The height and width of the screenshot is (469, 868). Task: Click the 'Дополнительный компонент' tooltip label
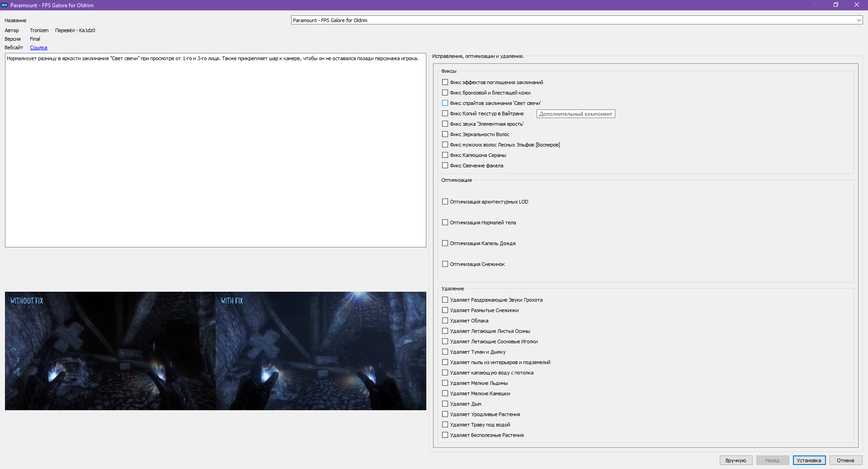[576, 114]
